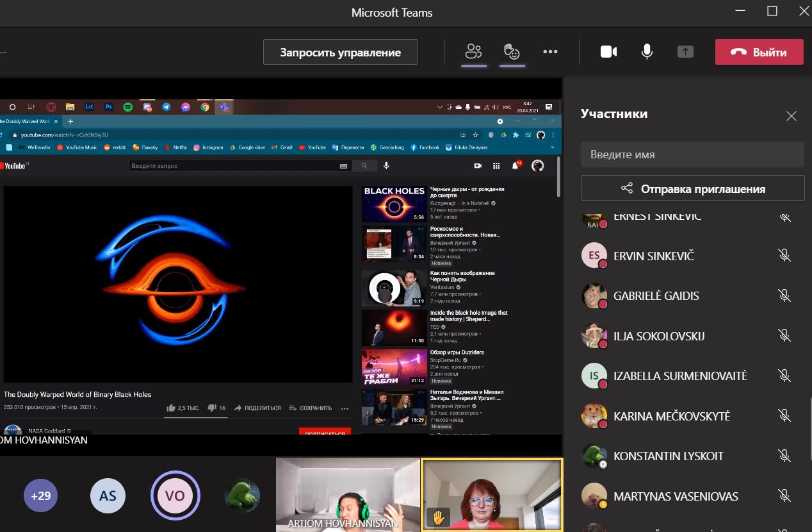Click muted mic icon beside GABRIELĖ GAIDIS
Image resolution: width=812 pixels, height=532 pixels.
[x=784, y=295]
